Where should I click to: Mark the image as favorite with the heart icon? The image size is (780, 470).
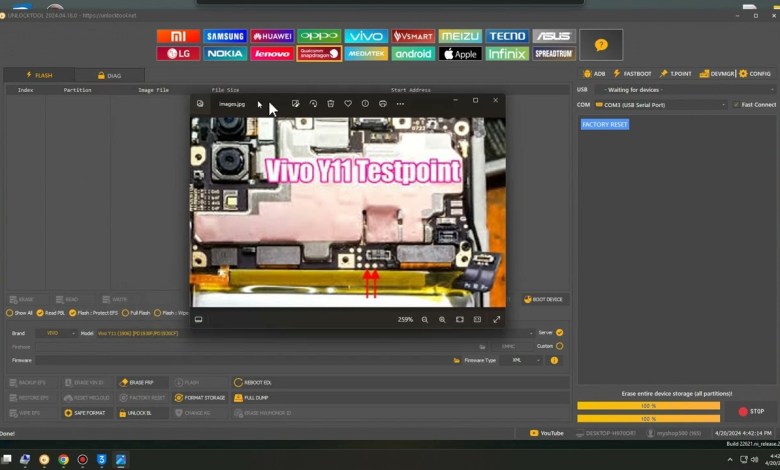point(348,103)
